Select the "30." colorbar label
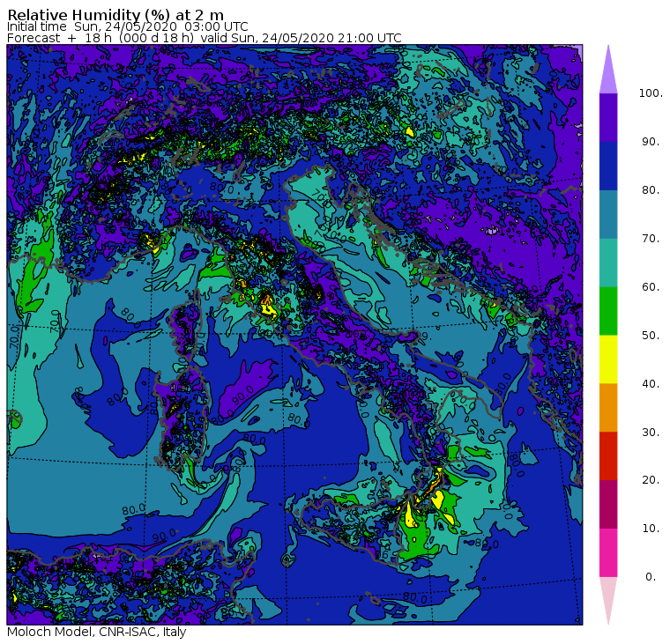Screen dimensions: 670x644 click(651, 433)
